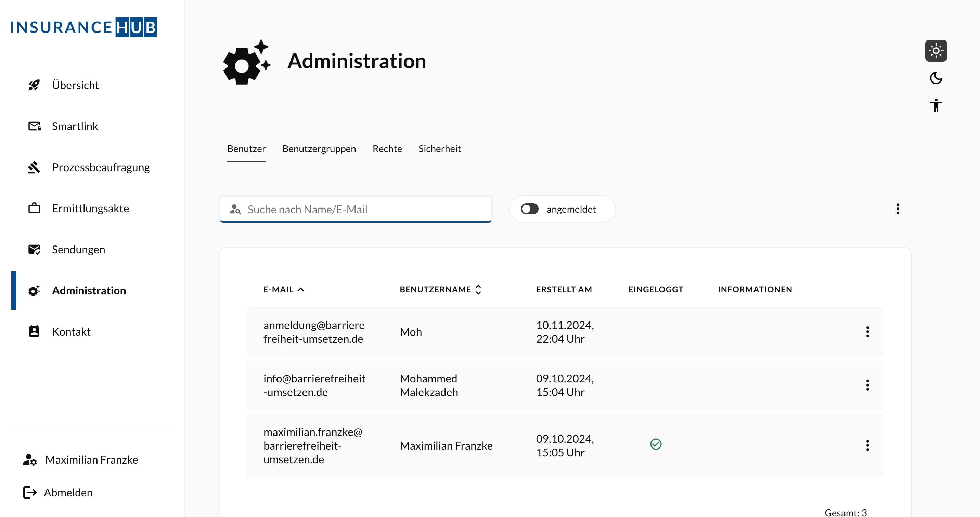
Task: Go to Übersicht in sidebar
Action: point(75,85)
